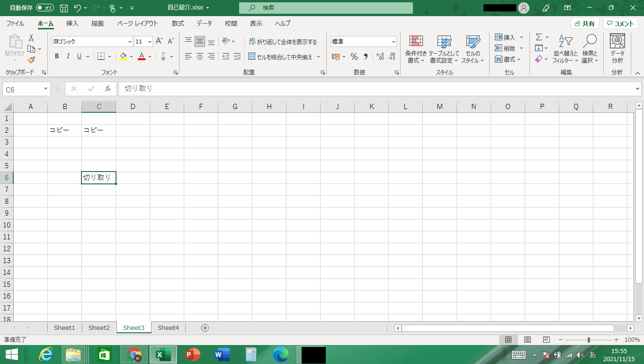644x364 pixels.
Task: Decrease font size with the smaller A icon
Action: coord(171,41)
